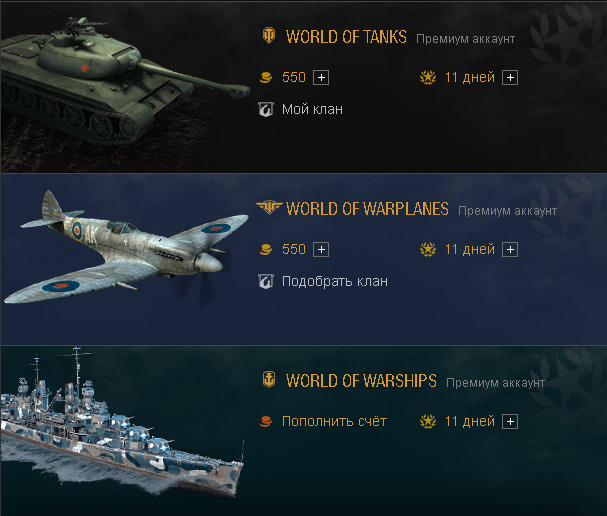Viewport: 607px width, 516px height.
Task: Extend premium days plus button in World of Warplanes
Action: point(510,250)
